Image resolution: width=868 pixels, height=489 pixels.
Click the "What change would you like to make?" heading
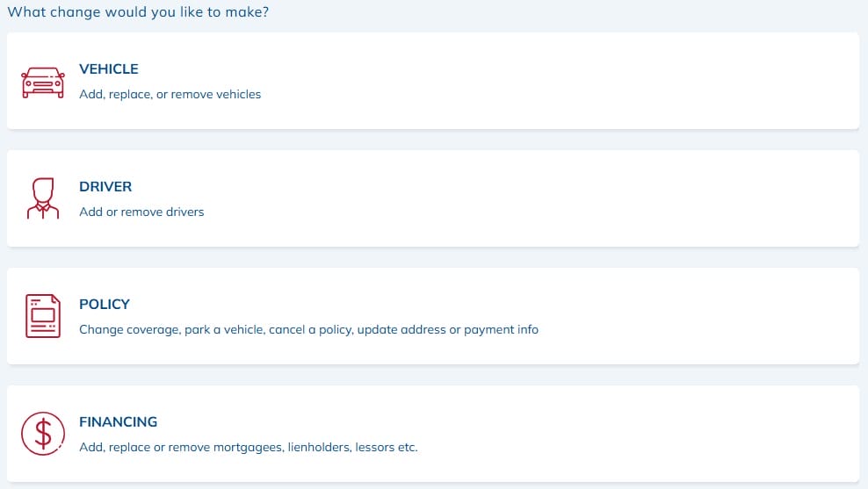[x=138, y=12]
